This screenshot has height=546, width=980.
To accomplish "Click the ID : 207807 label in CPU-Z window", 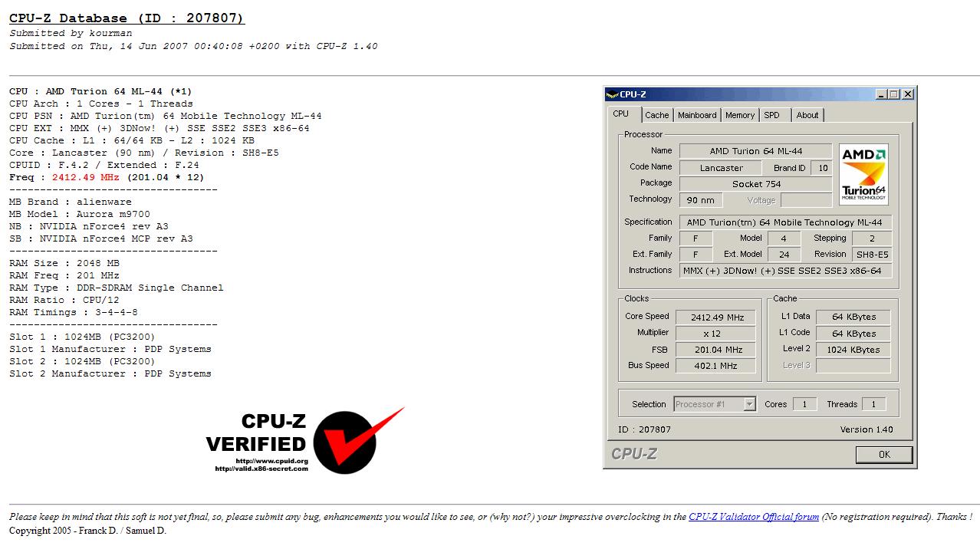I will coord(644,429).
